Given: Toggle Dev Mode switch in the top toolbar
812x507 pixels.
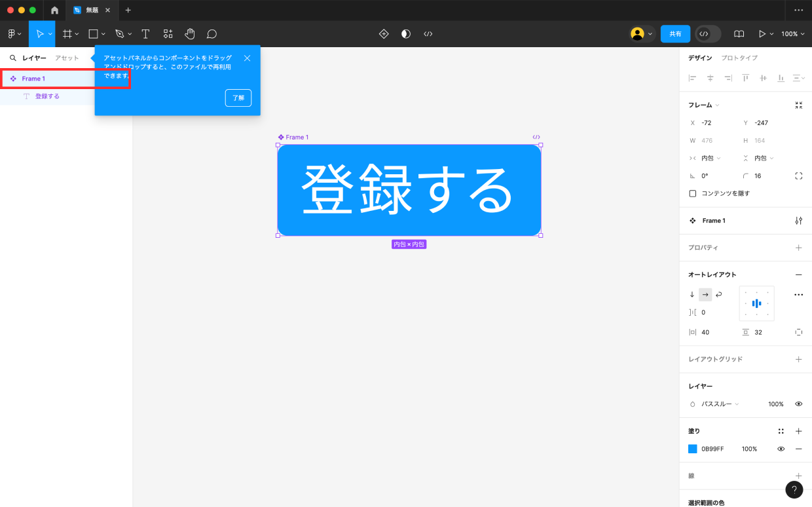Looking at the screenshot, I should pos(708,33).
